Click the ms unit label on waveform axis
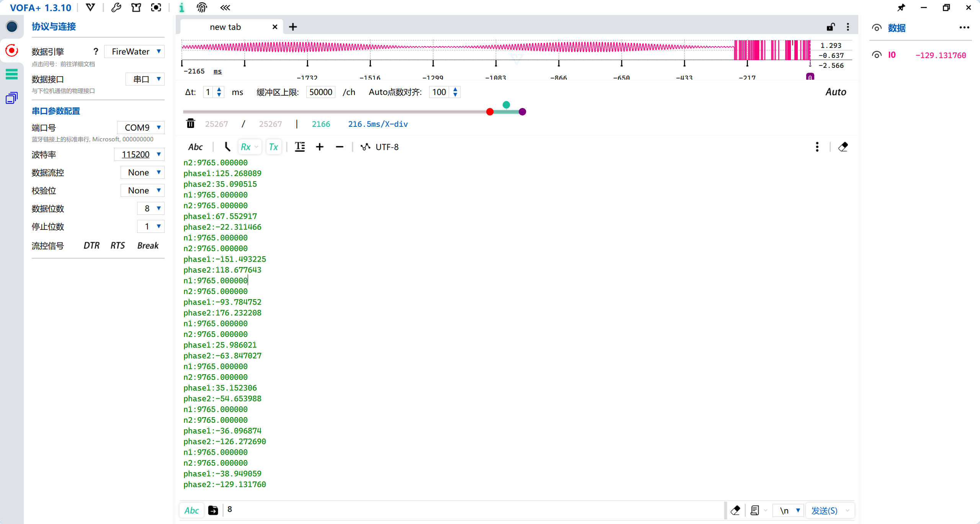The height and width of the screenshot is (524, 980). tap(217, 72)
